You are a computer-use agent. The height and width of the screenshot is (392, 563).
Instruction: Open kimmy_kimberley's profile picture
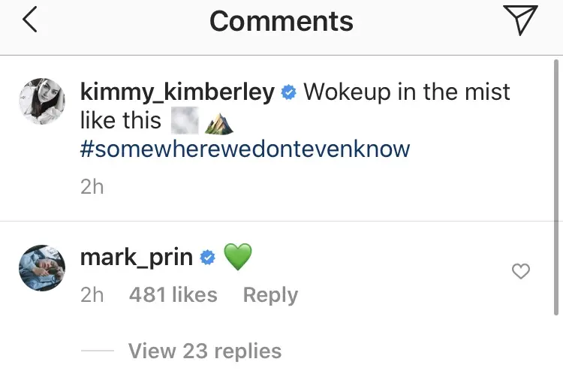pos(41,100)
